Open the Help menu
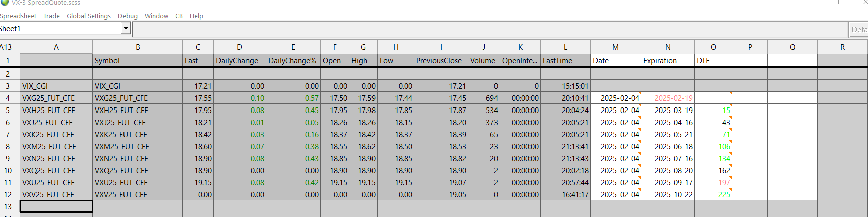 [x=196, y=16]
